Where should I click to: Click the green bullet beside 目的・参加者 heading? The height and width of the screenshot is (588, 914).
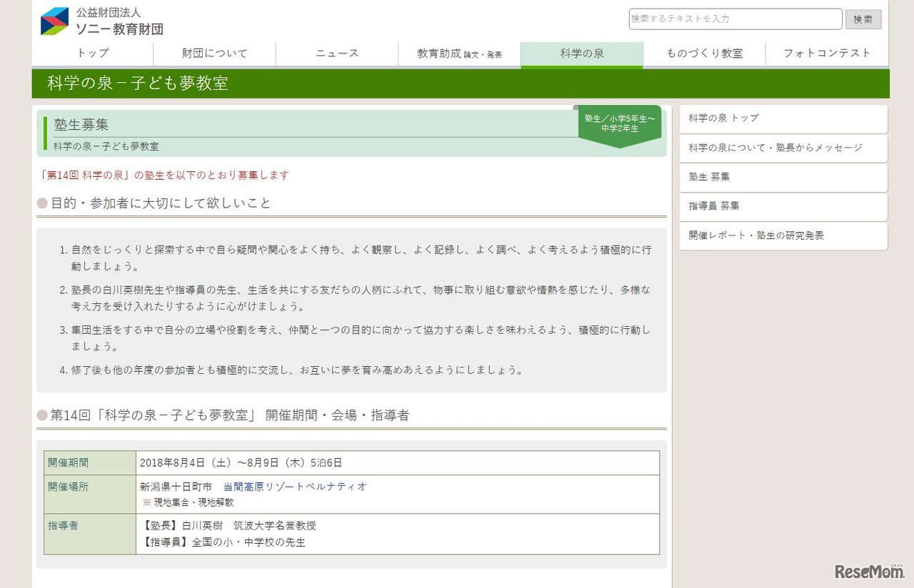tap(43, 203)
